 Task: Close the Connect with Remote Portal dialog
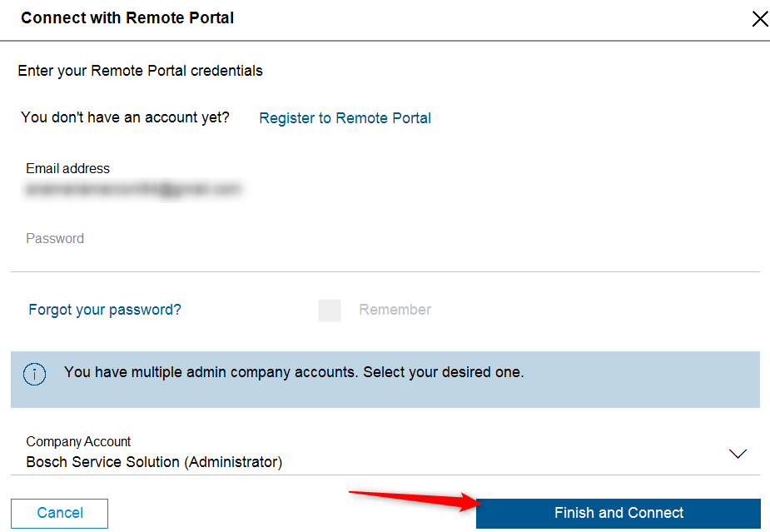(x=760, y=19)
